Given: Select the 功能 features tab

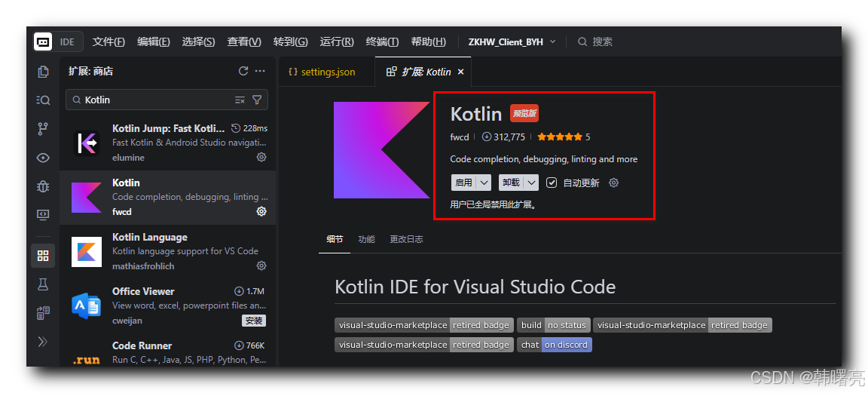Looking at the screenshot, I should point(366,239).
